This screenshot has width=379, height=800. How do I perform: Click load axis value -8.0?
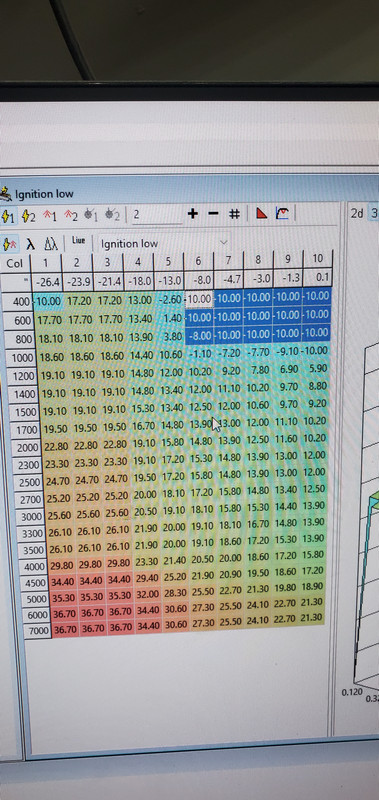click(x=198, y=280)
